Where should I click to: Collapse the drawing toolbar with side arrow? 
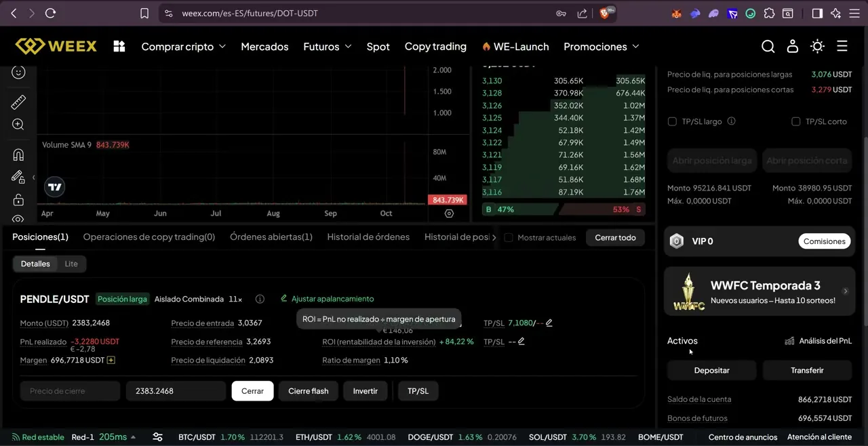[x=34, y=178]
